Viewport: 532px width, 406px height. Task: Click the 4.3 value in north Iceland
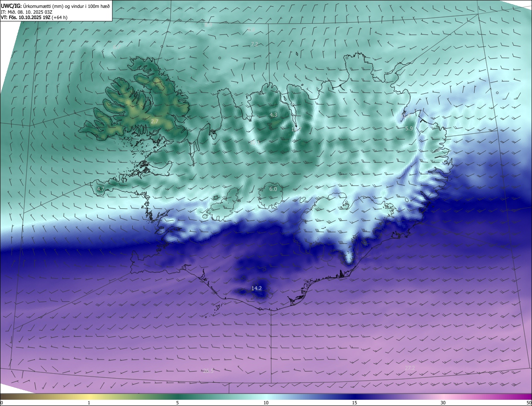(x=273, y=115)
